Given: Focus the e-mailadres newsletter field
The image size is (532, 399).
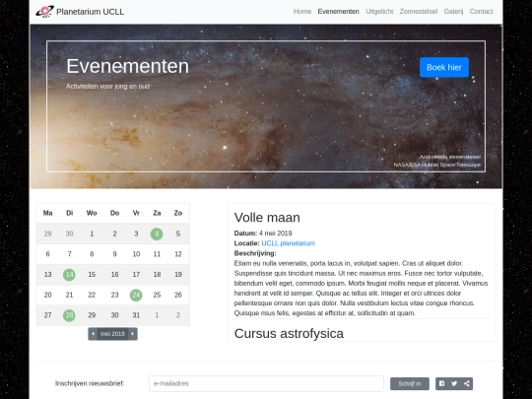Looking at the screenshot, I should tap(266, 384).
